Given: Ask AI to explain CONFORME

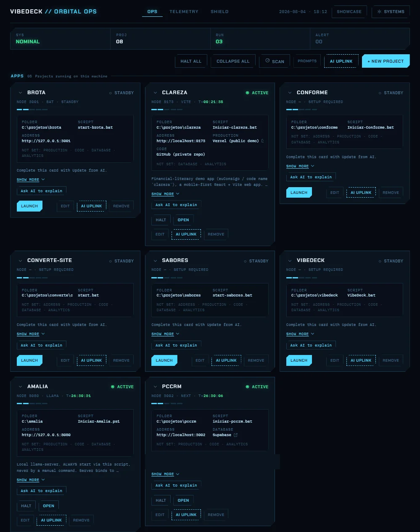Looking at the screenshot, I should [311, 177].
